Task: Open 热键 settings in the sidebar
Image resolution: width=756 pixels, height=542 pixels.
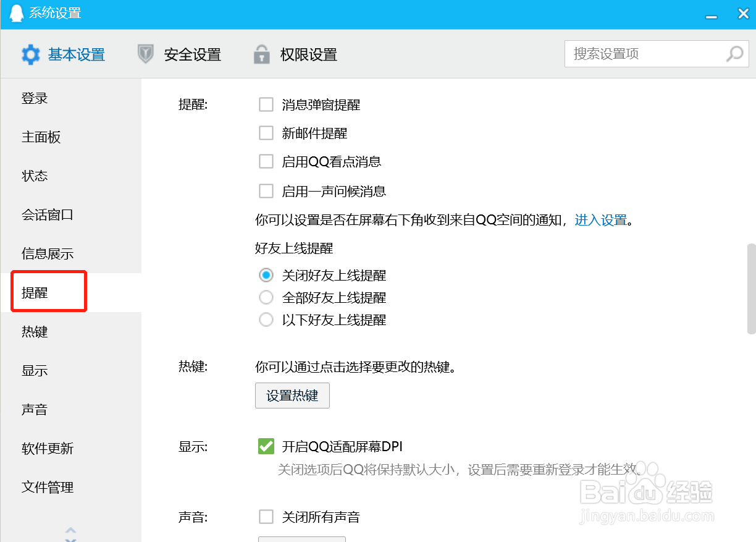Action: [x=35, y=332]
